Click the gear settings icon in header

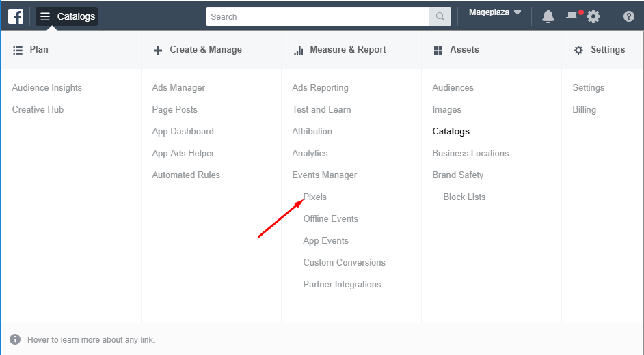click(x=593, y=16)
